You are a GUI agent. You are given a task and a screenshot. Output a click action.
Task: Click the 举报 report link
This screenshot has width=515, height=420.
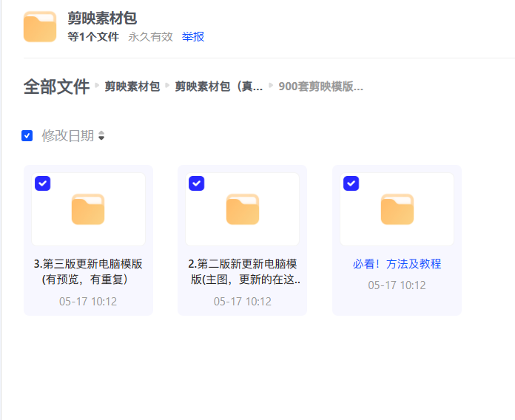pyautogui.click(x=193, y=37)
